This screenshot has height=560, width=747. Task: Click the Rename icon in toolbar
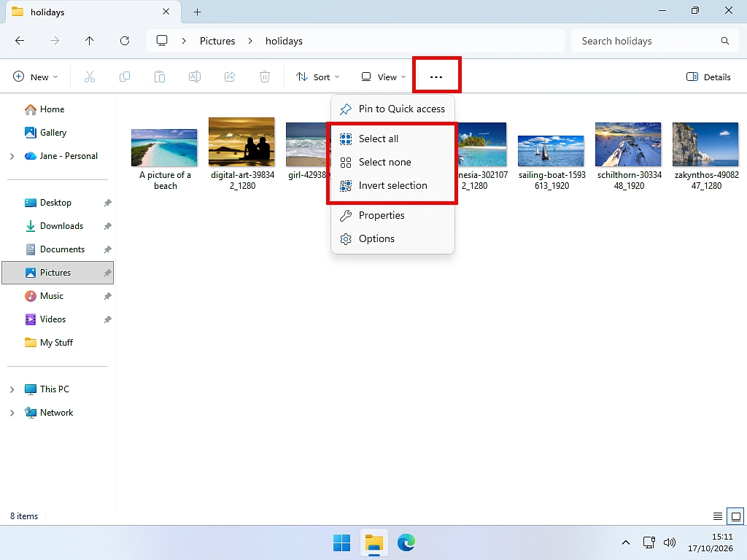194,77
